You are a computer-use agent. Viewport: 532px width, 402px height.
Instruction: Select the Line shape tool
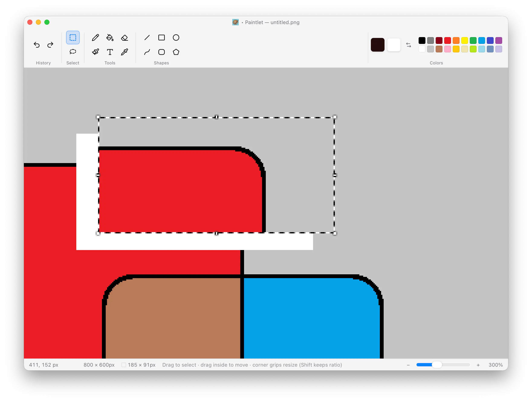click(x=147, y=38)
